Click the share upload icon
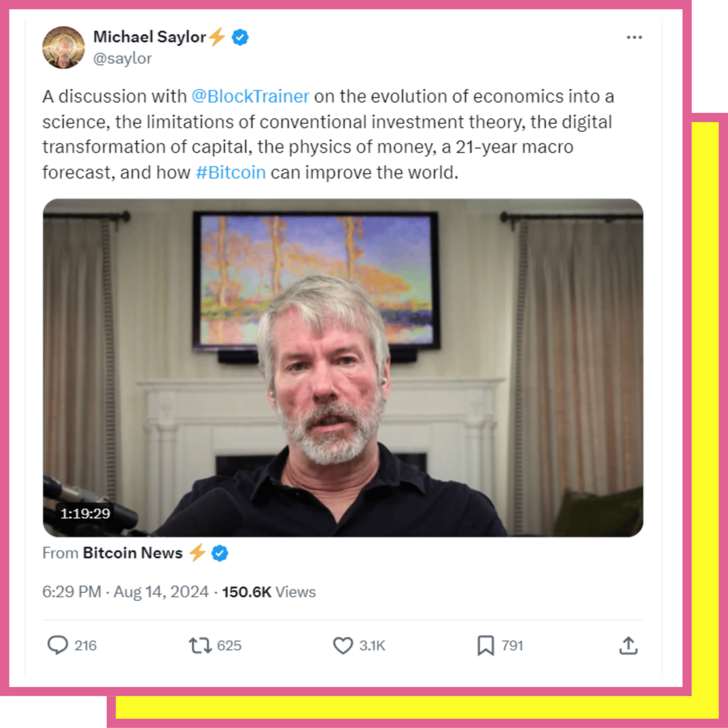The width and height of the screenshot is (728, 728). click(628, 645)
